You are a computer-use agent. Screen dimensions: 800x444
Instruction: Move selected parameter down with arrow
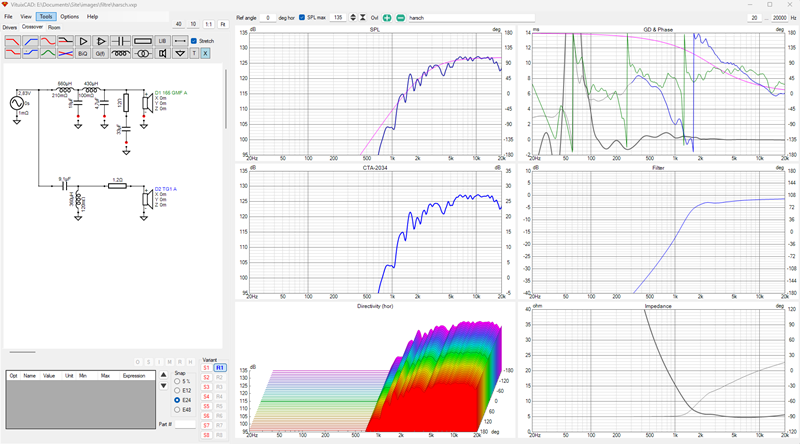coord(163,386)
